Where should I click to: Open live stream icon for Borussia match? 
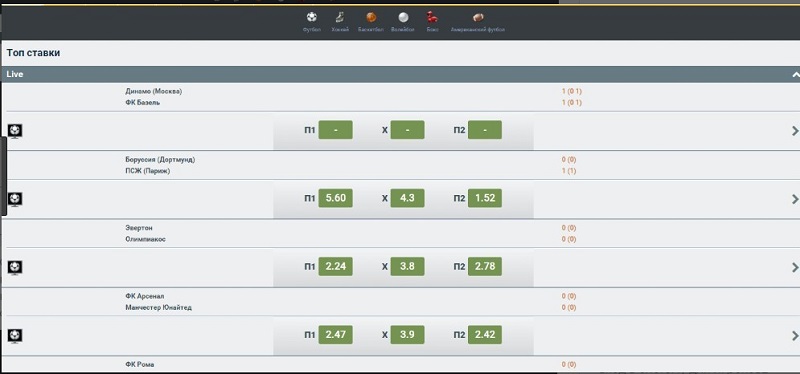pos(15,200)
